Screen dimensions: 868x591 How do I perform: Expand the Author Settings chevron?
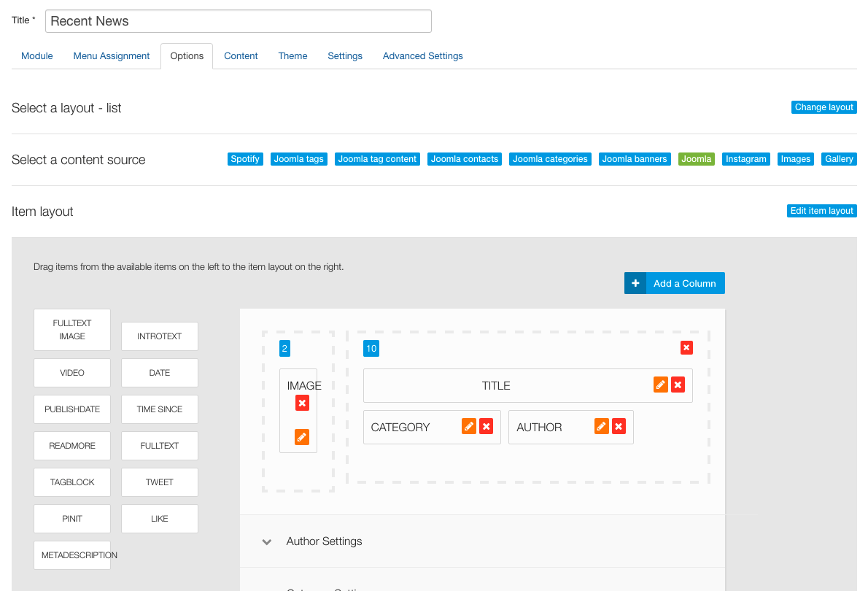(x=267, y=541)
